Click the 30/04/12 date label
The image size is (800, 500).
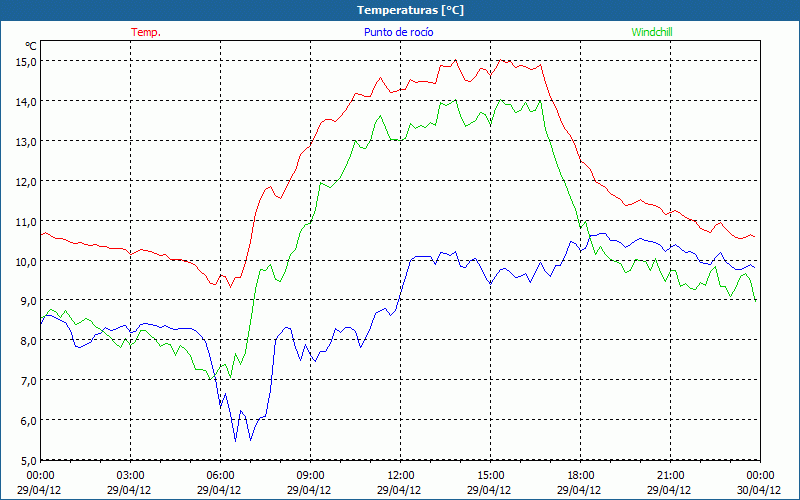coord(760,490)
